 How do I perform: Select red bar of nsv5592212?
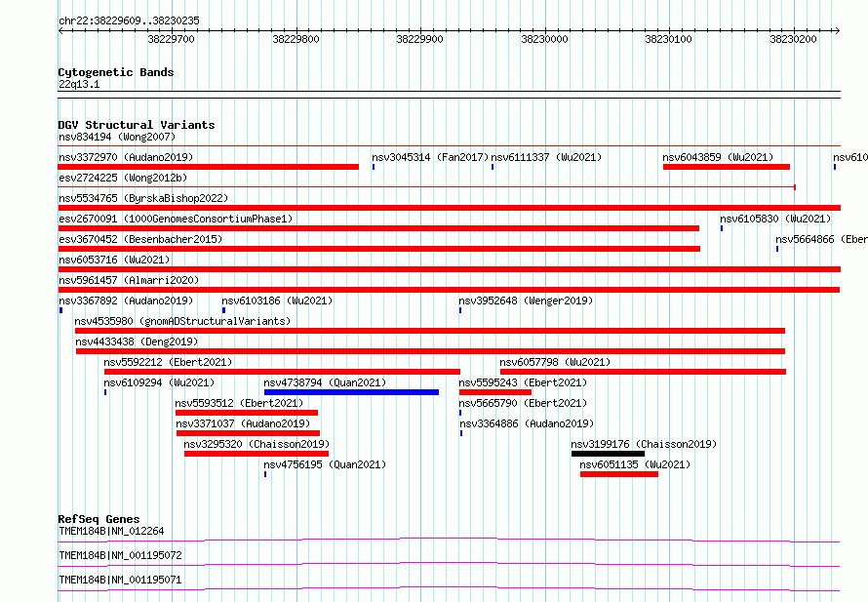[x=282, y=372]
